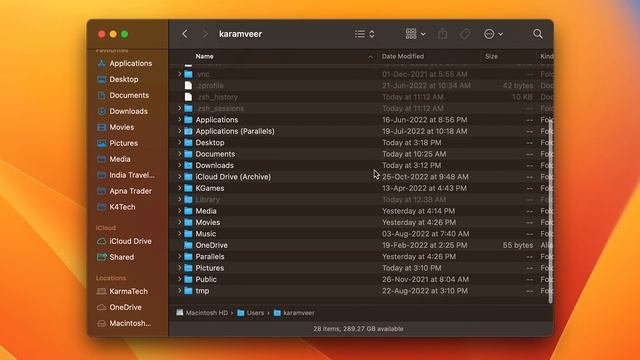Select Media in the sidebar
Image resolution: width=640 pixels, height=360 pixels.
(114, 159)
